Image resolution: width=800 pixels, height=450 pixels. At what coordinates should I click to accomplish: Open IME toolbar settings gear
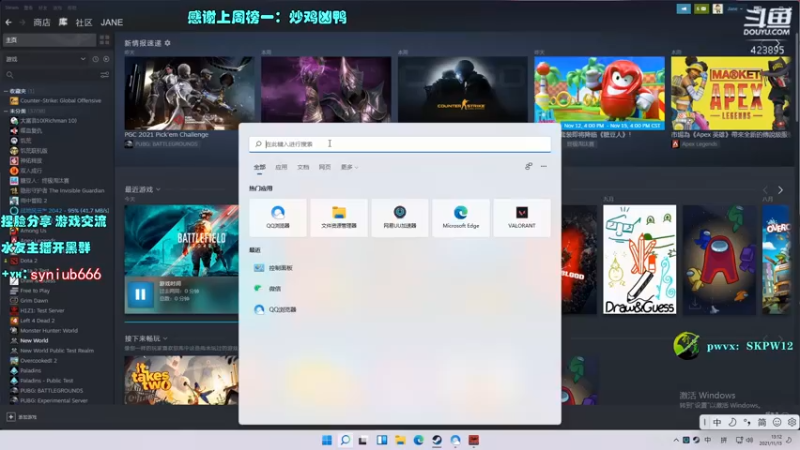pyautogui.click(x=791, y=422)
